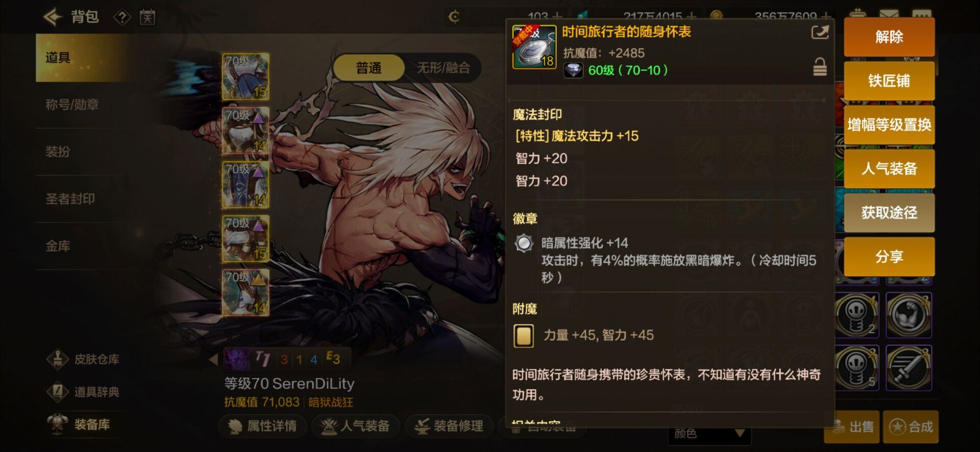The width and height of the screenshot is (980, 452).
Task: Tap the calendar icon in top bar
Action: click(x=148, y=17)
